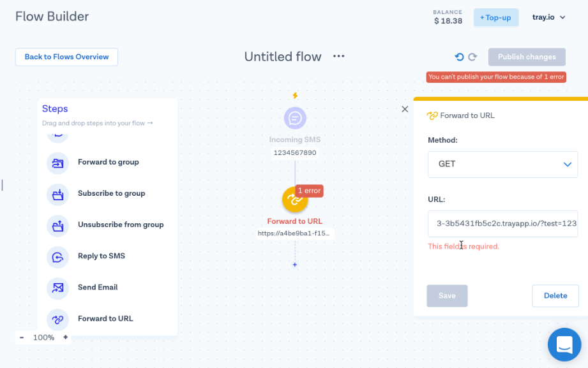The image size is (588, 368).
Task: Select the Unsubscribe from group step icon
Action: (x=57, y=225)
